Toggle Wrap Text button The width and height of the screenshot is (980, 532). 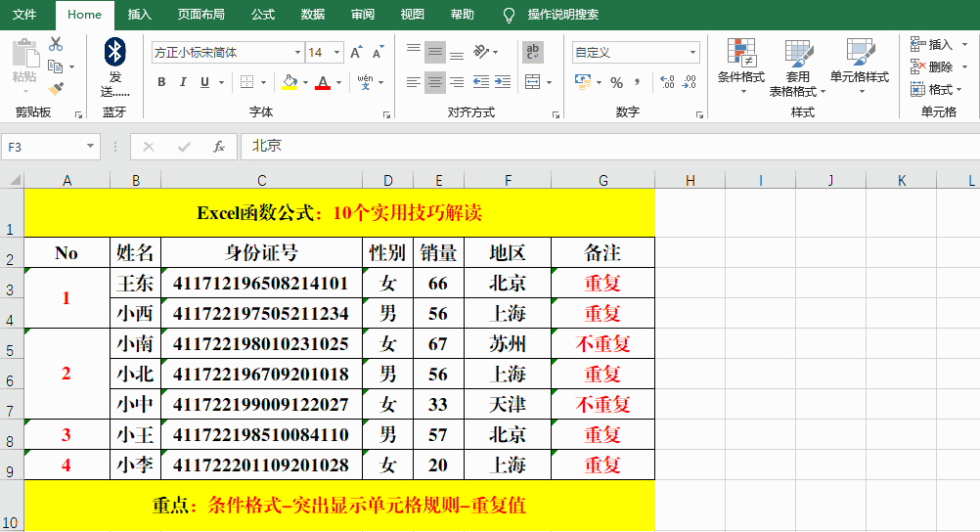532,52
